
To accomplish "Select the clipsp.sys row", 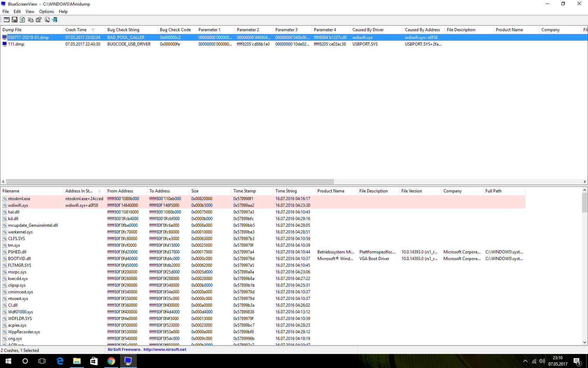I will pyautogui.click(x=262, y=285).
